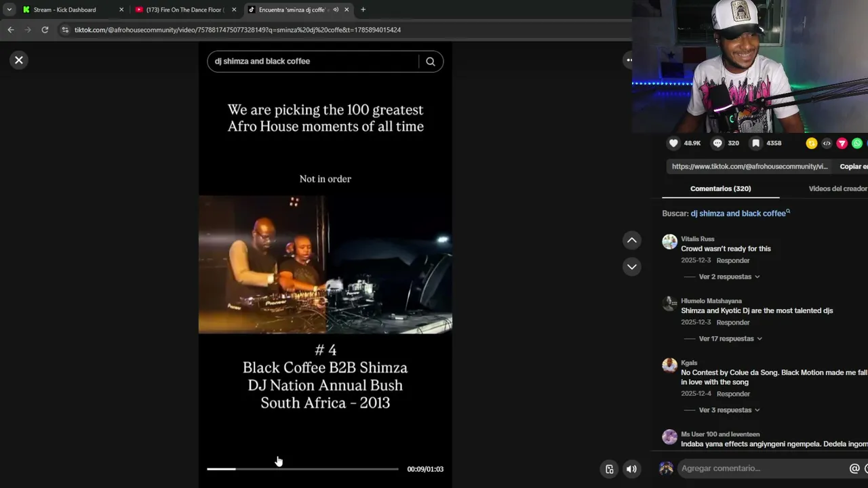Switch to the Fire On The Dance Floor tab
Screen dimensions: 868x488
184,10
